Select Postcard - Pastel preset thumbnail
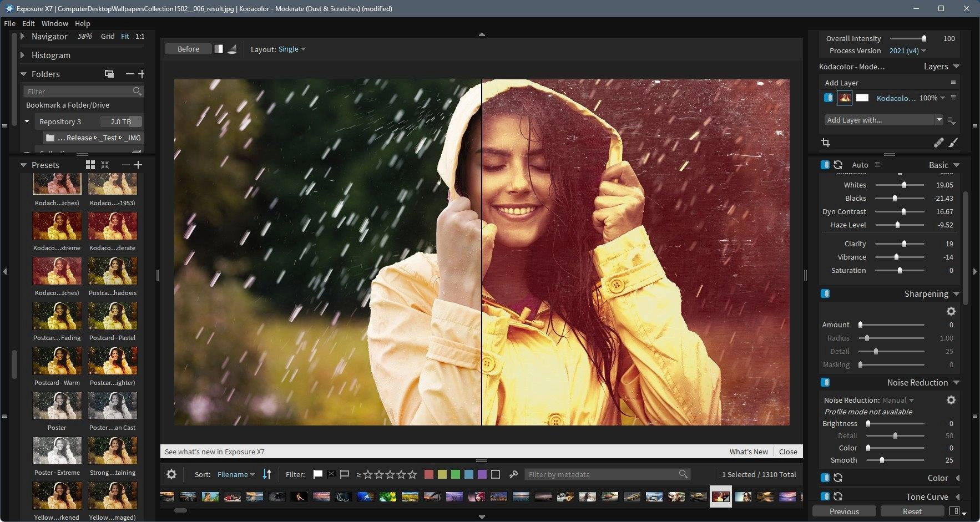 pos(113,316)
